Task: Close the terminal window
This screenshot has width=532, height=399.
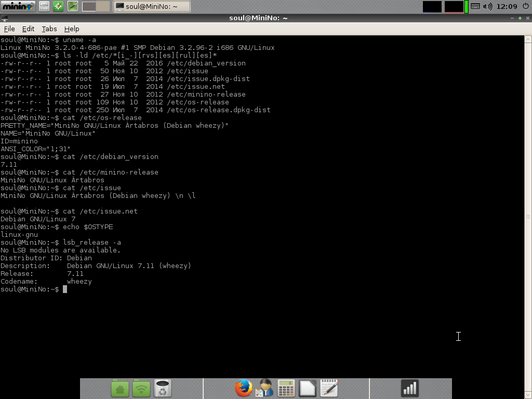Action: (528, 18)
